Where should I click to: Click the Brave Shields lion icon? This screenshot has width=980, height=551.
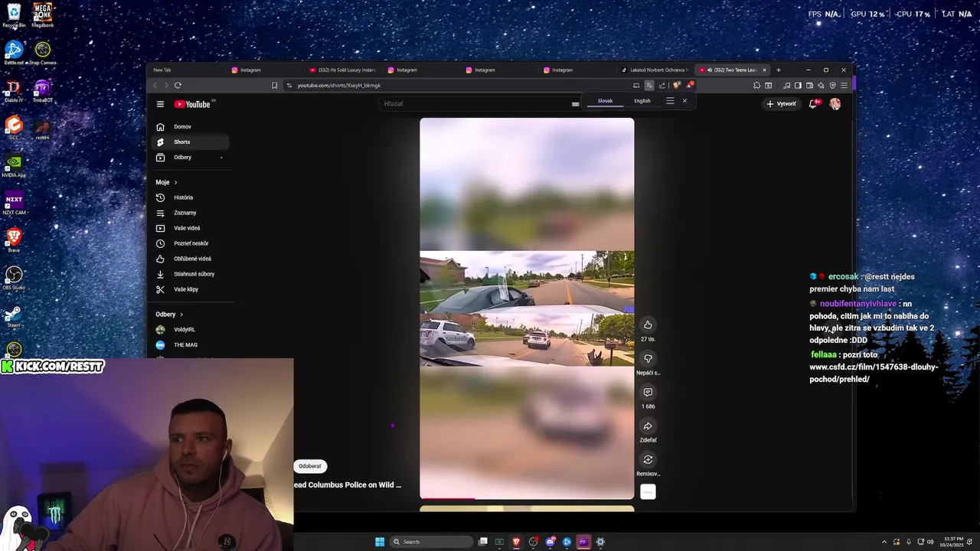click(x=676, y=85)
